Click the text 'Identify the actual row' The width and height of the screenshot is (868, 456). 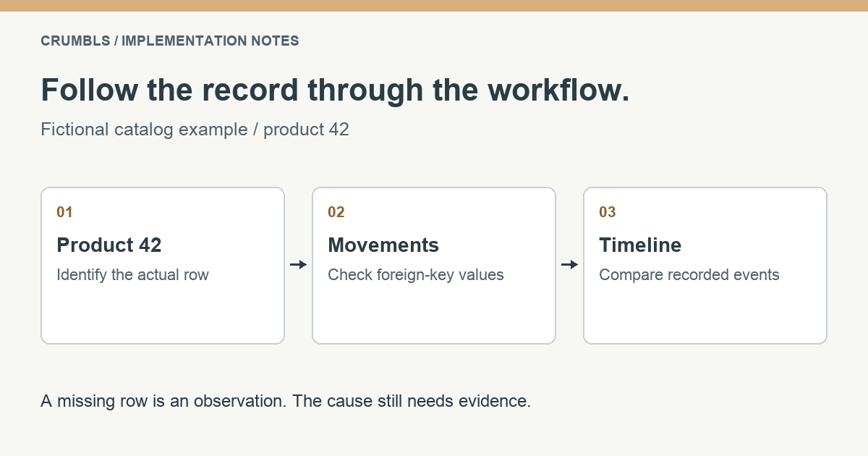[x=133, y=275]
